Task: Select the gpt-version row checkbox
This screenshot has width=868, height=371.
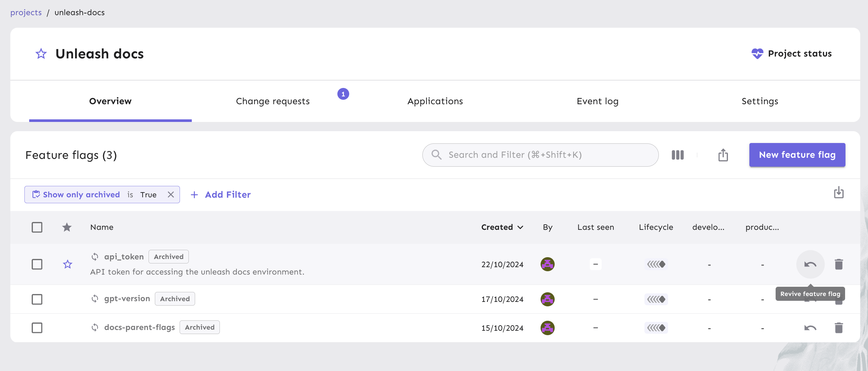Action: coord(37,299)
